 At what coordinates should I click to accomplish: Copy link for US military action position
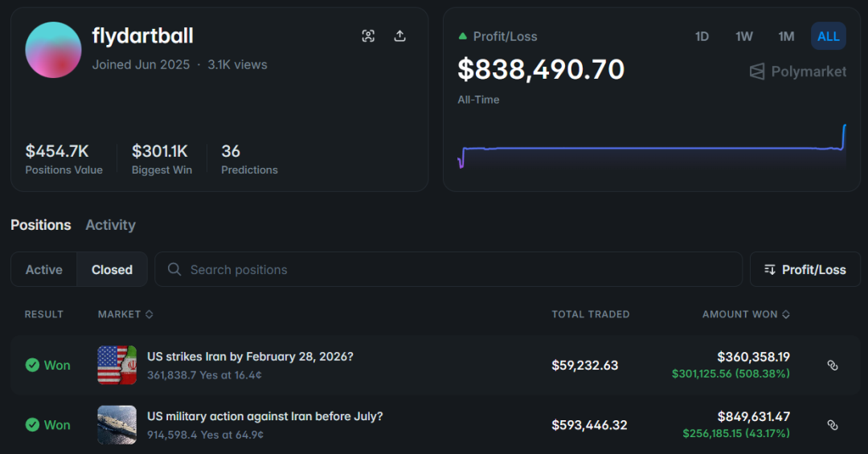(x=833, y=425)
